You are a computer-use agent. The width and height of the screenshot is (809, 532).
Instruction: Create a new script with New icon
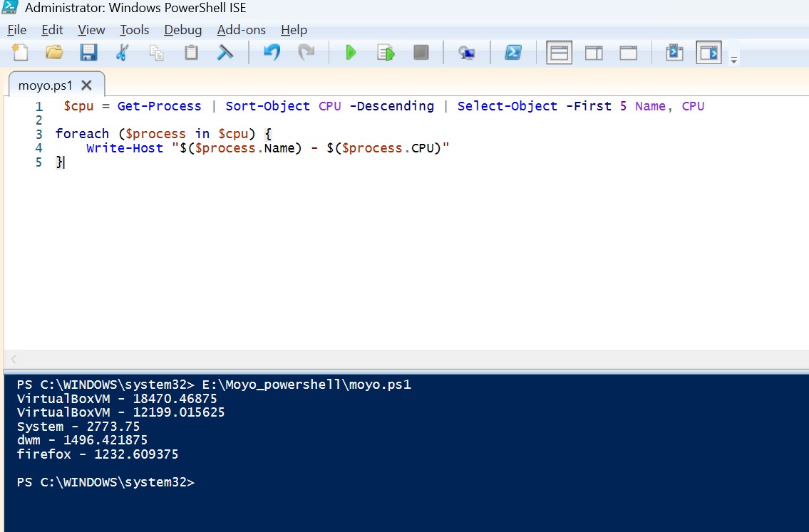20,53
